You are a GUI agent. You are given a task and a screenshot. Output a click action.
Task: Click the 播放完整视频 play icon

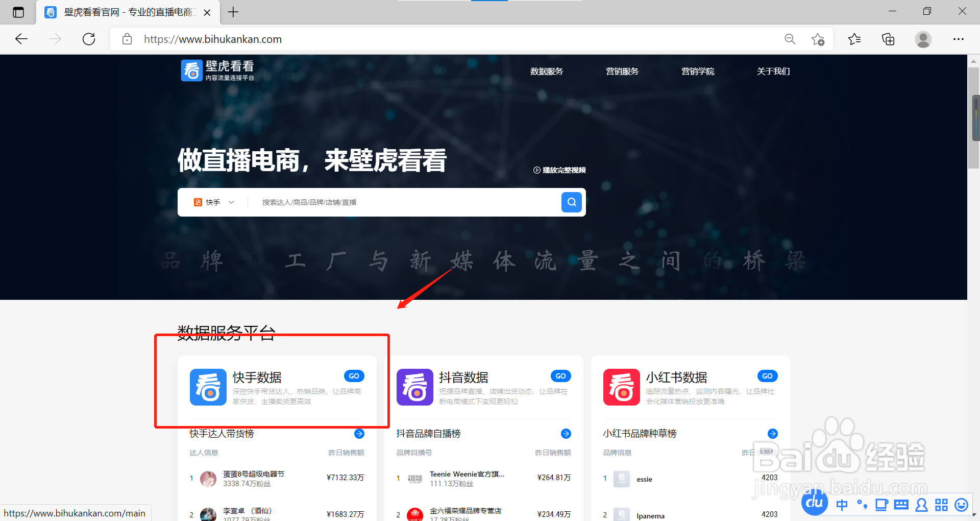pos(537,170)
